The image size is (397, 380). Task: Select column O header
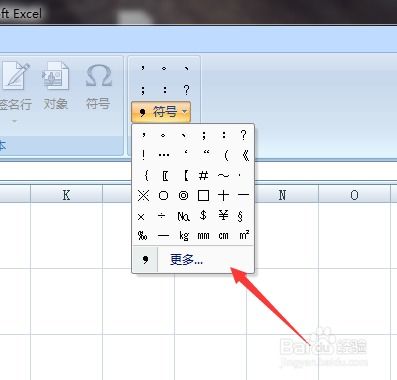[354, 195]
